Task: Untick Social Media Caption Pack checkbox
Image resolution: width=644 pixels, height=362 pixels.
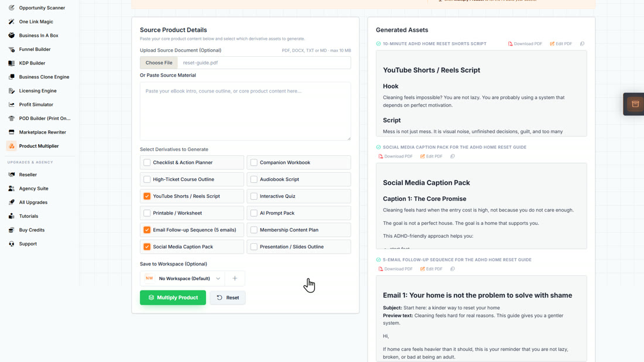Action: 147,247
